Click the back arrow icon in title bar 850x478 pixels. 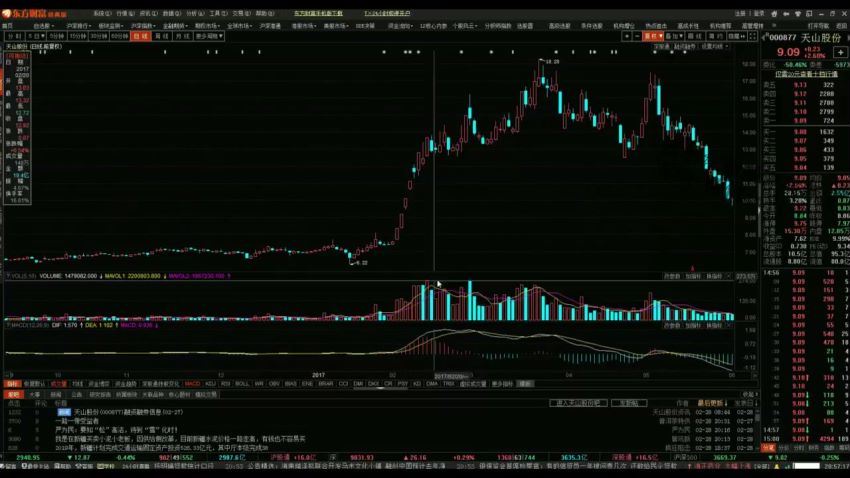click(785, 14)
